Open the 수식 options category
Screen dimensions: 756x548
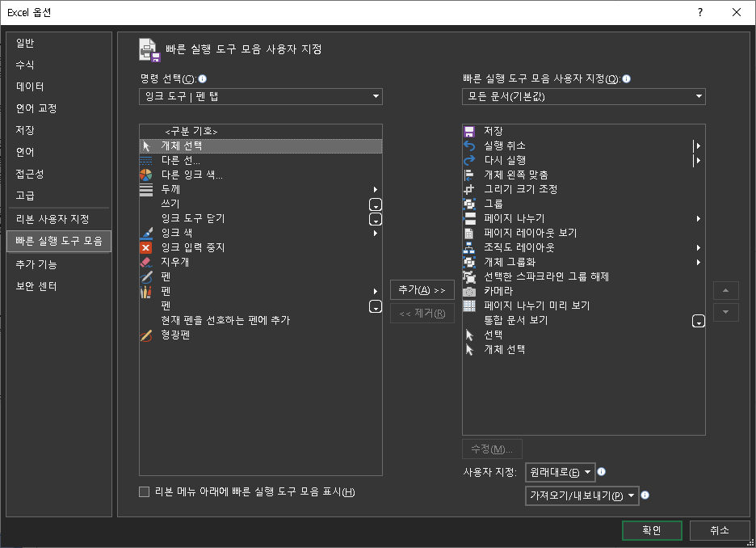[59, 65]
